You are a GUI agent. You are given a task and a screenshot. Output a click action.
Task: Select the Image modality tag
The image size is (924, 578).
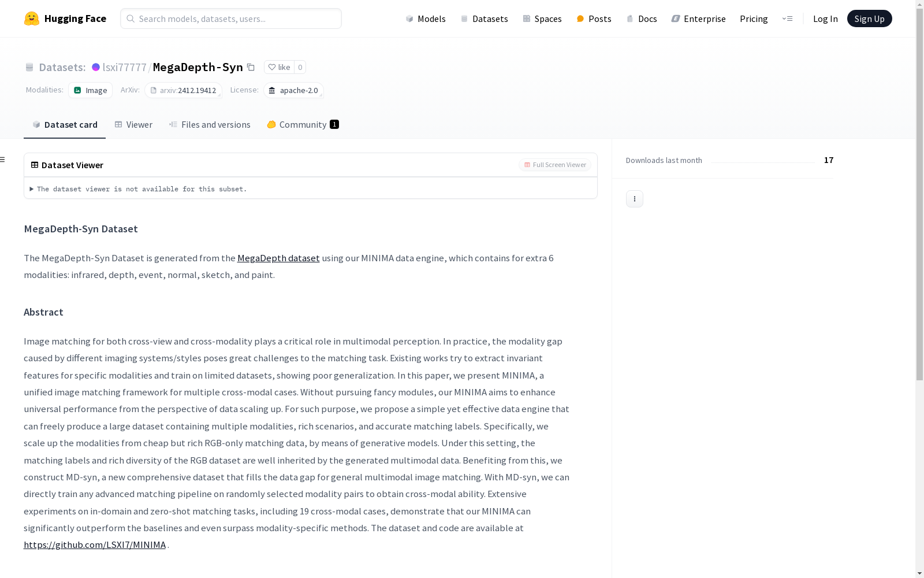[90, 90]
